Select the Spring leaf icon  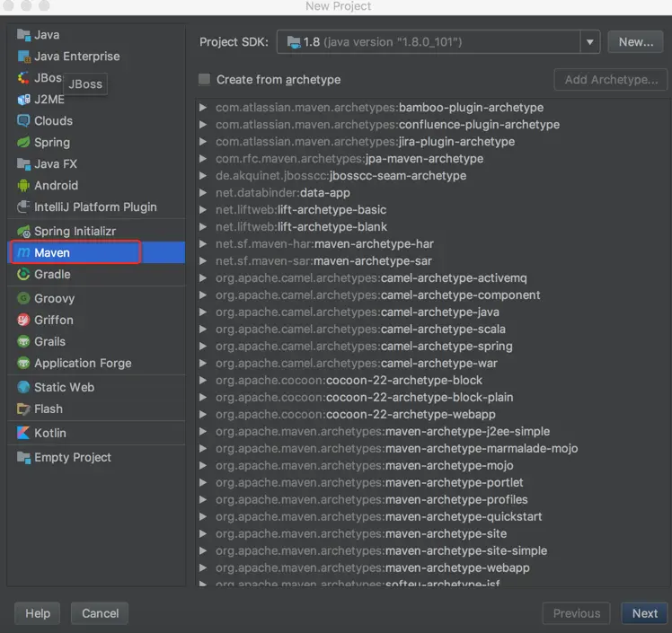pyautogui.click(x=23, y=142)
